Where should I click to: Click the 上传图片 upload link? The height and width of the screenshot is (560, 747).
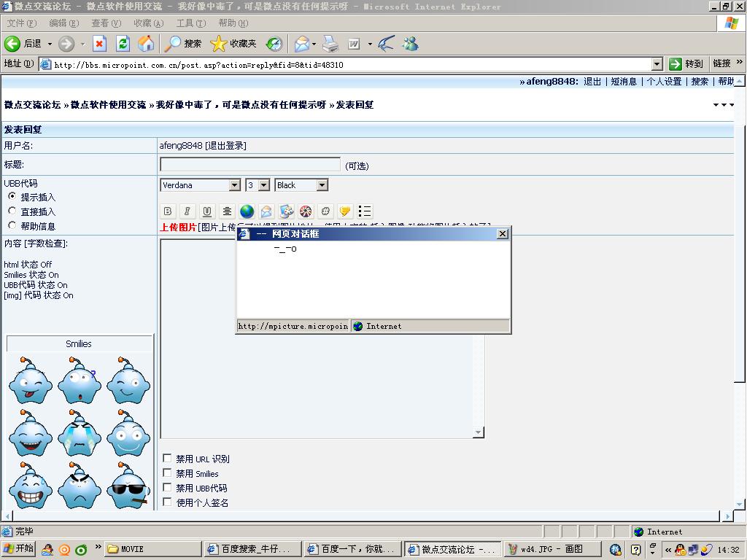point(178,227)
